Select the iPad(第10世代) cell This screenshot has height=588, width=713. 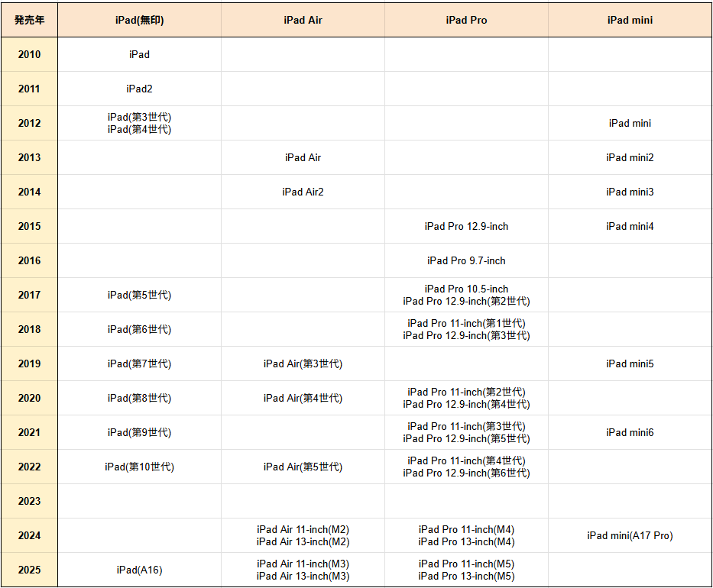pyautogui.click(x=139, y=467)
